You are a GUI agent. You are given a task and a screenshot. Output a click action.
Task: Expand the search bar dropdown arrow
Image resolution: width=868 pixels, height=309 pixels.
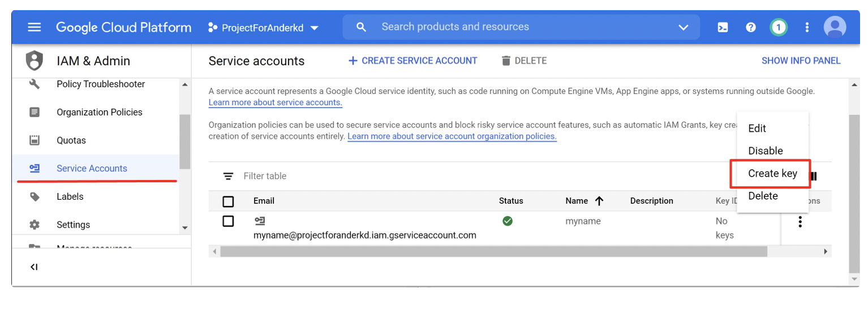tap(683, 27)
